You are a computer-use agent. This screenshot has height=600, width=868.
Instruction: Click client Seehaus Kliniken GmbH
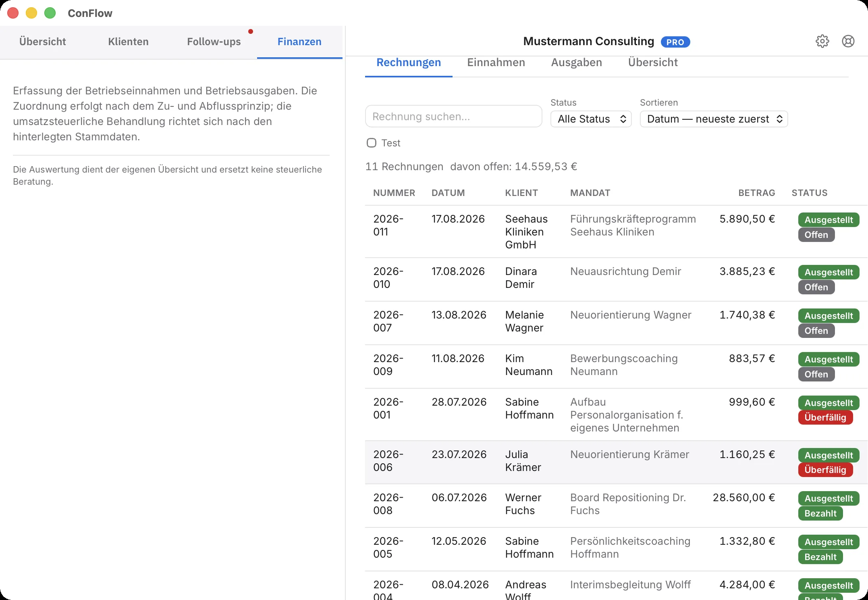coord(526,232)
